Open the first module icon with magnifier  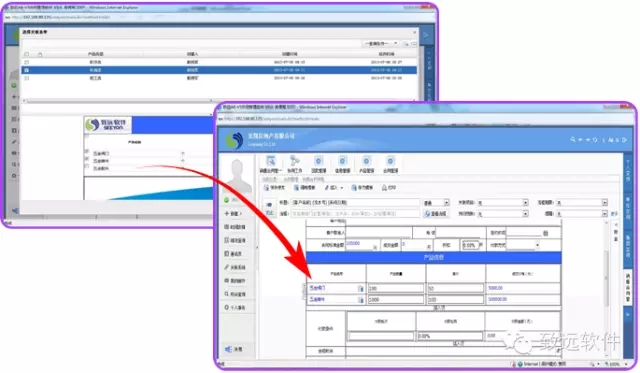(271, 160)
